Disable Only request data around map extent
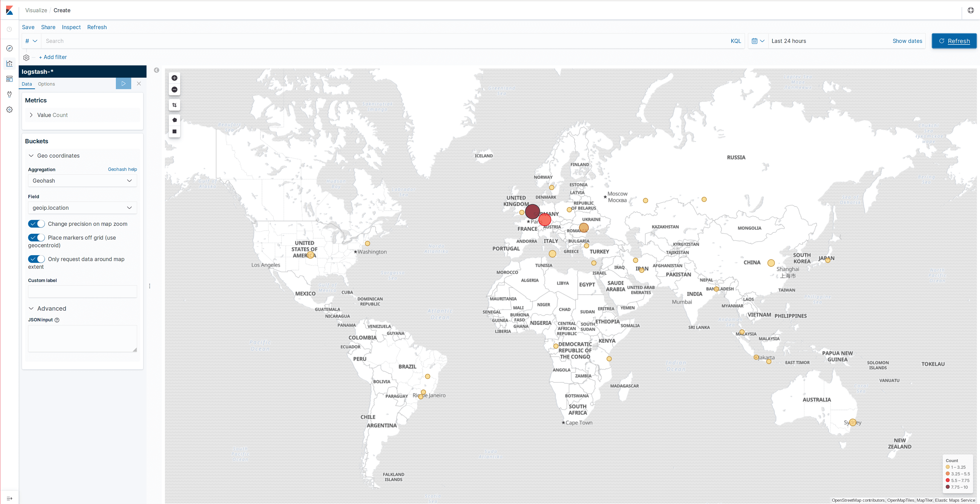Screen dimensions: 980x504 tap(37, 259)
